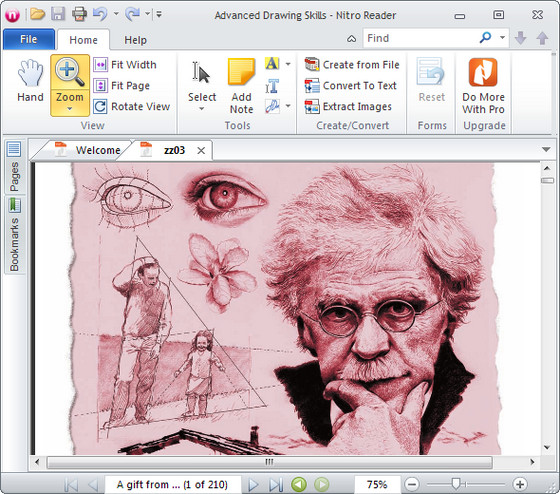Close the zz03 document tab
This screenshot has height=494, width=560.
[x=201, y=150]
